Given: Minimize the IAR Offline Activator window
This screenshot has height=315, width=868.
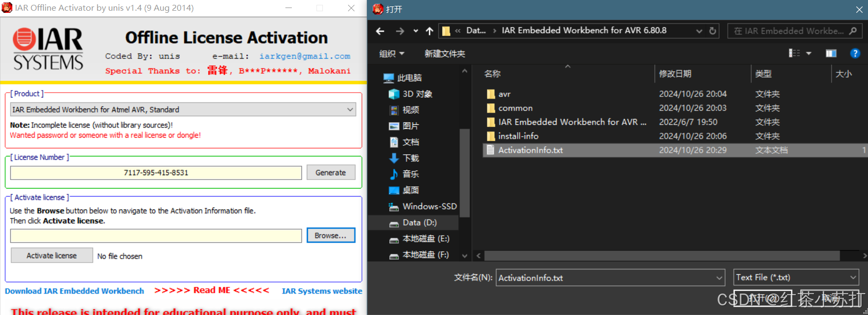Looking at the screenshot, I should pyautogui.click(x=289, y=8).
